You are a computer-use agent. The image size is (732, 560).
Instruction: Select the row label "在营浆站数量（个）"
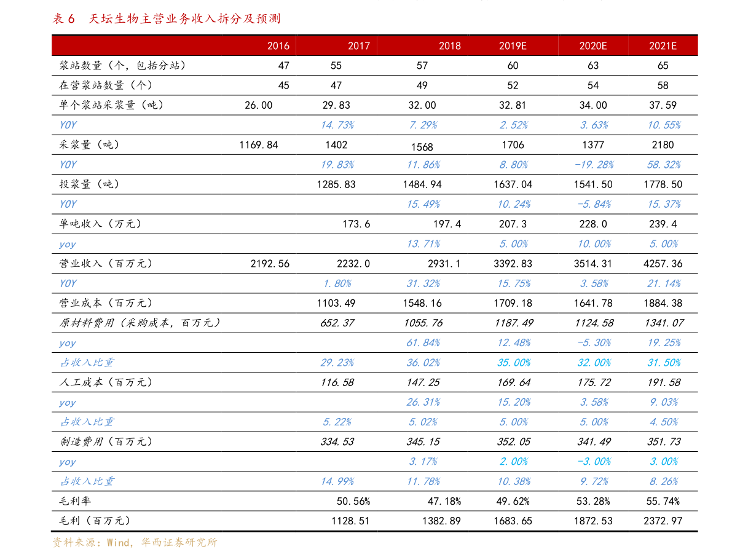point(106,85)
